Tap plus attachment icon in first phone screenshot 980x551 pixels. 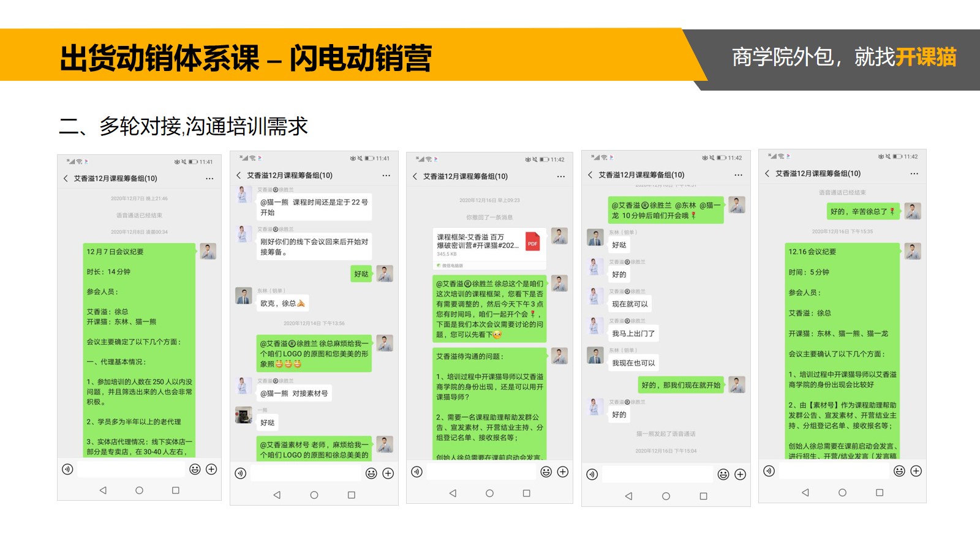point(211,469)
